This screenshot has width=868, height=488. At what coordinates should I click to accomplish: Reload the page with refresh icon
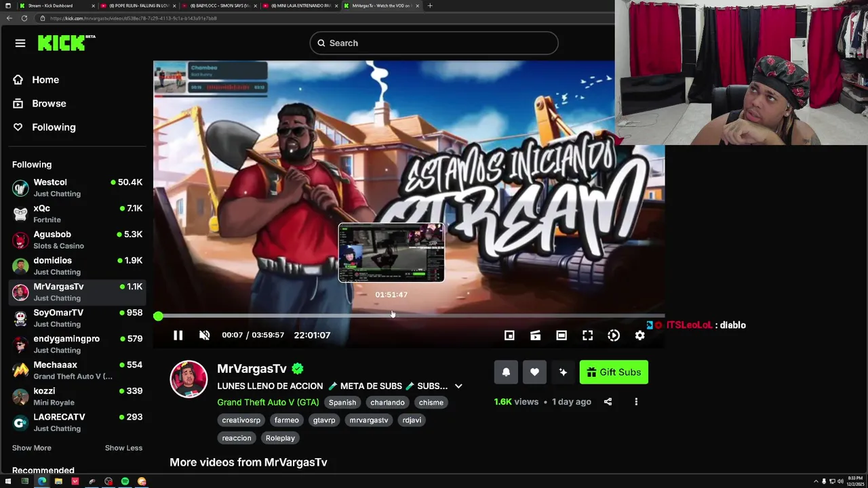[24, 18]
